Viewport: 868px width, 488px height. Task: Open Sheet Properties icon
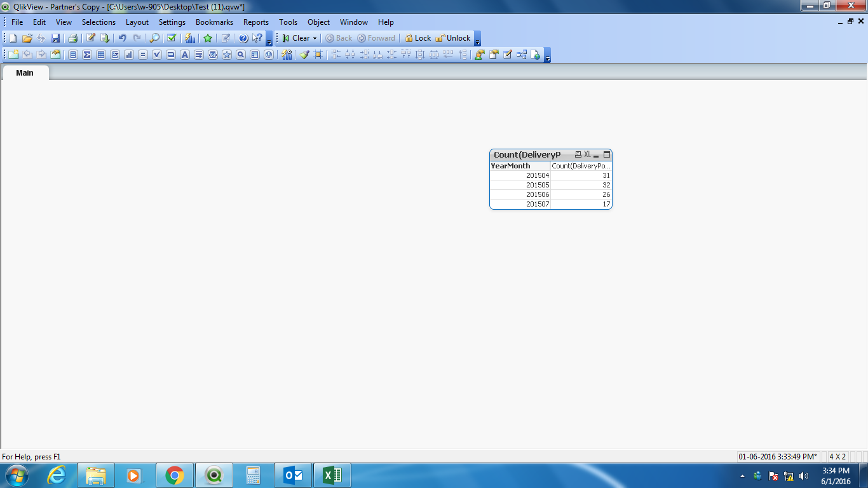[x=55, y=55]
